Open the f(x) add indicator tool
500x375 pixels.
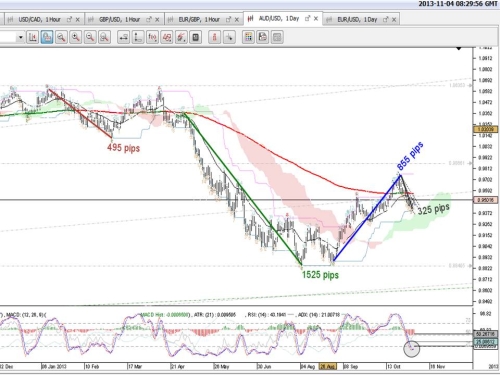pos(152,37)
